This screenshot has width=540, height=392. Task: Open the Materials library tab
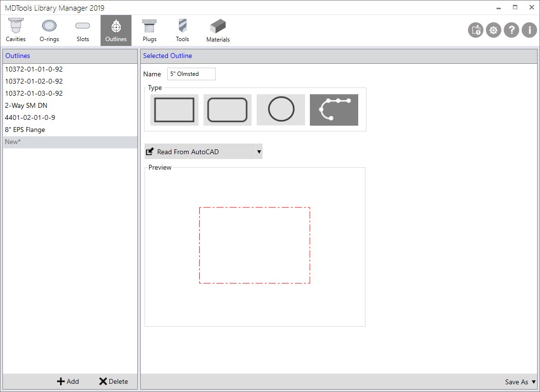click(218, 30)
